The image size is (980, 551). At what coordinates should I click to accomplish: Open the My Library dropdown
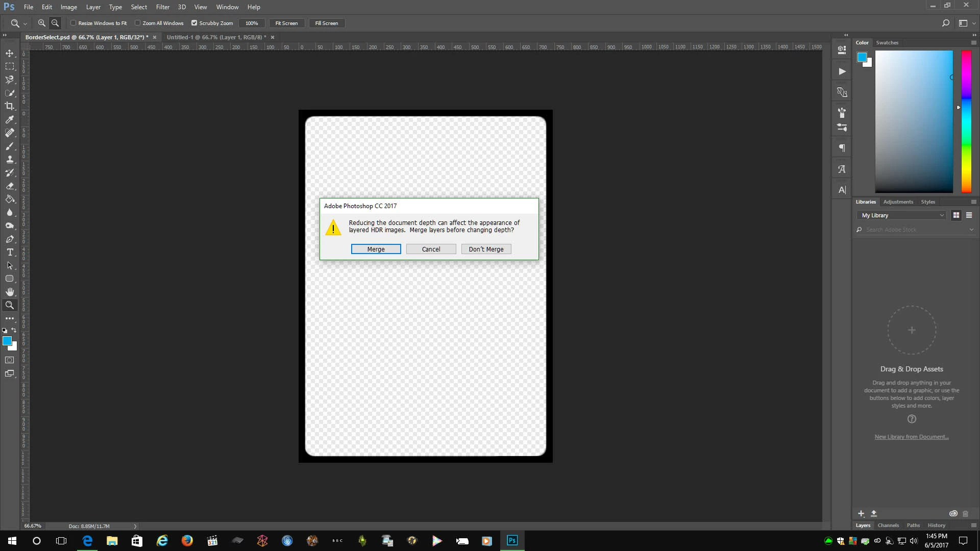pos(902,215)
